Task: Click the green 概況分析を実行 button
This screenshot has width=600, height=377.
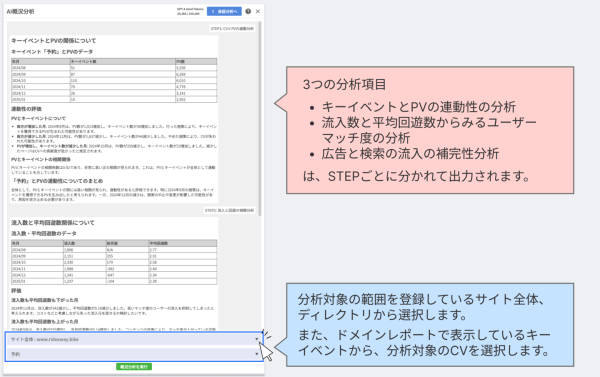Action: (134, 367)
